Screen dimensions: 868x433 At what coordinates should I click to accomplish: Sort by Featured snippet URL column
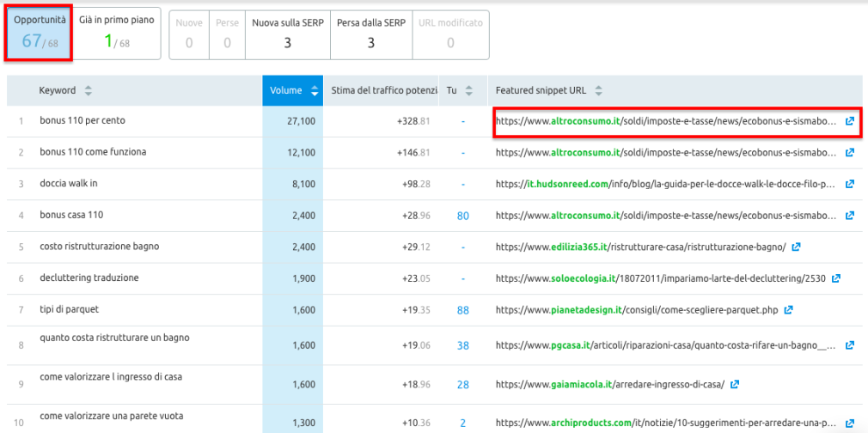598,90
